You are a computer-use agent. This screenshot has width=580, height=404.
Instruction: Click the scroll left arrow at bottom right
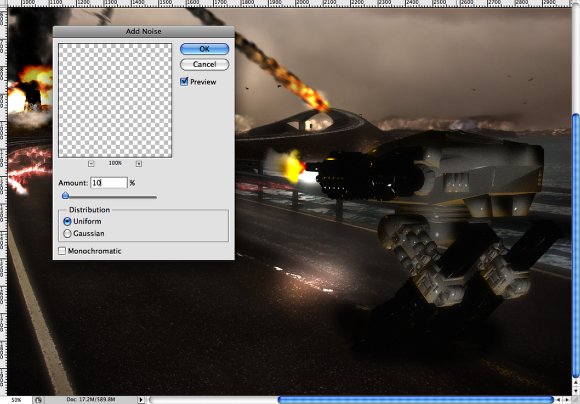tap(559, 400)
